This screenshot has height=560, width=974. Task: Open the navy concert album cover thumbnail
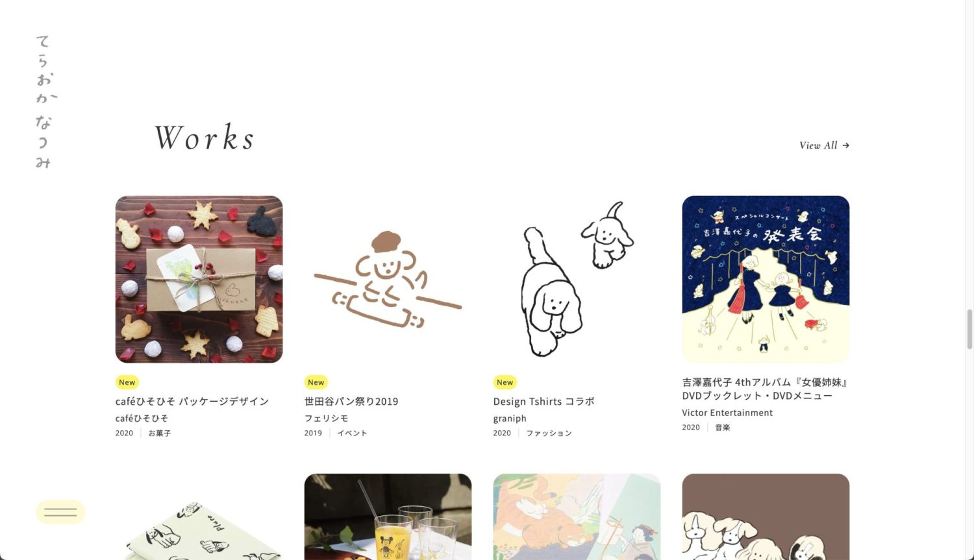click(x=766, y=279)
